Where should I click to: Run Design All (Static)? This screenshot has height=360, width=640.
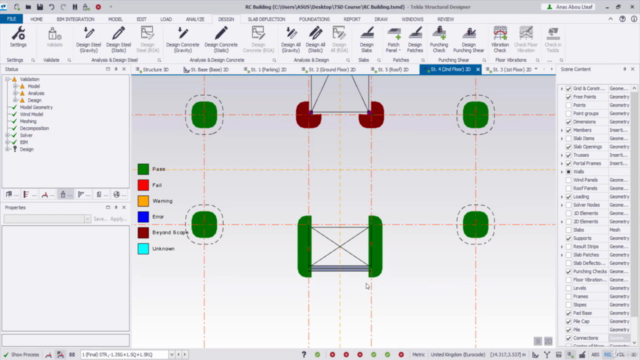(315, 40)
